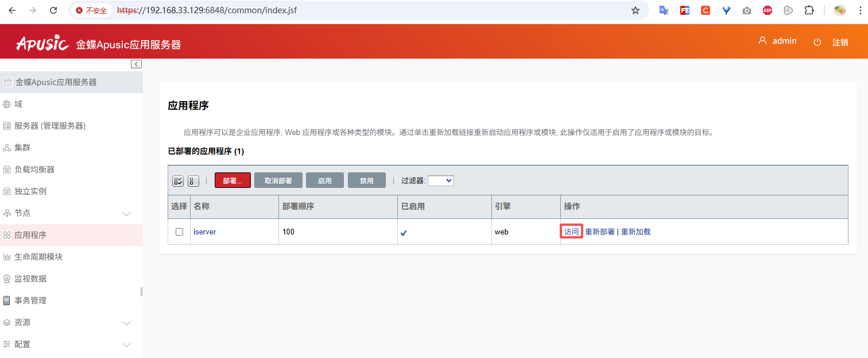Click the 取消部署 button

coord(278,180)
